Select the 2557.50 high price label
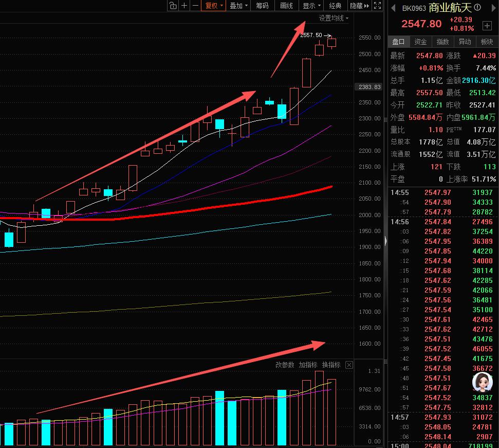Screen dimensions: 499x448 pyautogui.click(x=311, y=35)
